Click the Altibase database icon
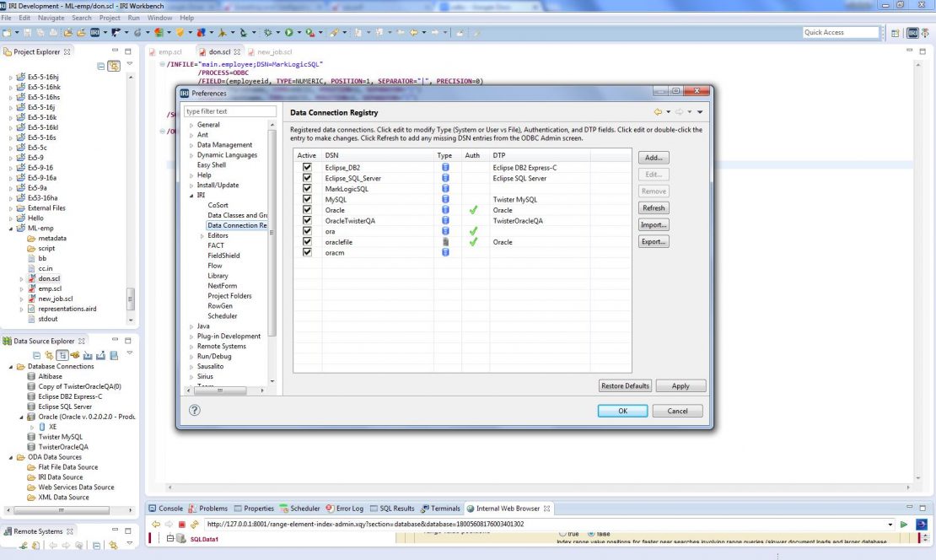 tap(32, 376)
